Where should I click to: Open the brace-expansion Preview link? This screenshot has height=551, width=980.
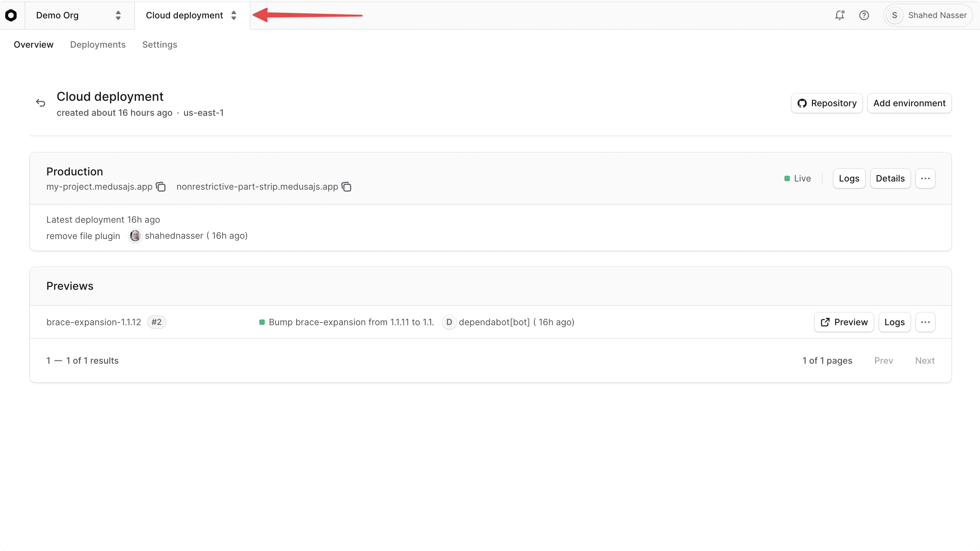click(x=844, y=322)
